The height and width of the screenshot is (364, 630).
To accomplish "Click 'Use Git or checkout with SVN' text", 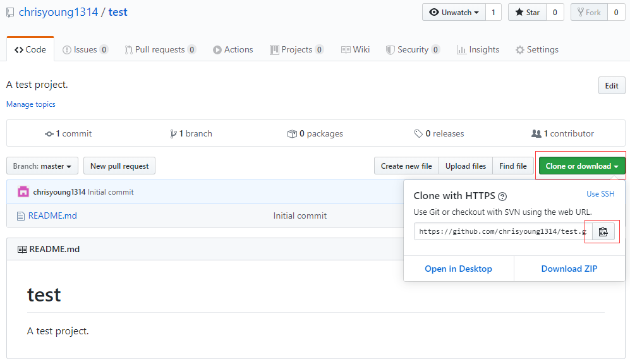I will [502, 212].
